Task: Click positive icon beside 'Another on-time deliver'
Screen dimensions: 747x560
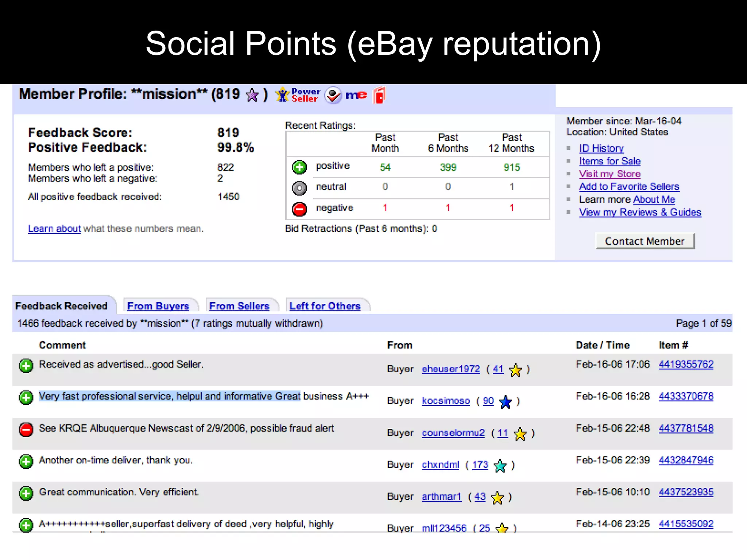Action: coord(26,462)
